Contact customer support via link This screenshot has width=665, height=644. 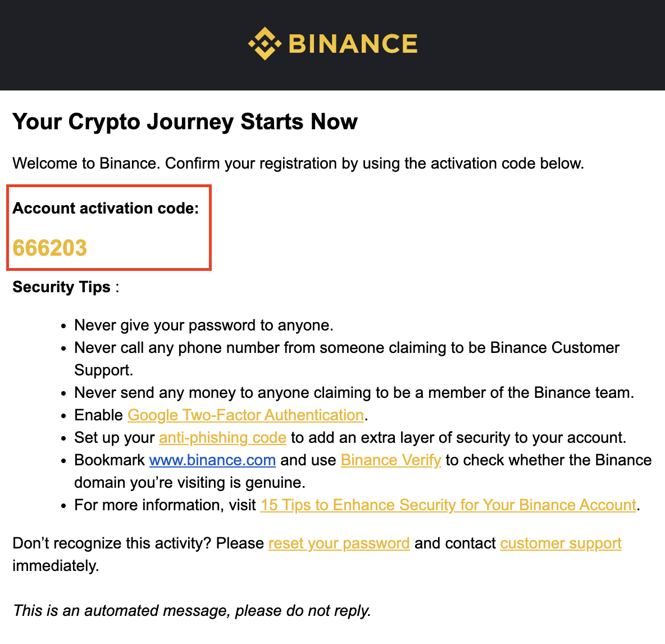pyautogui.click(x=561, y=543)
